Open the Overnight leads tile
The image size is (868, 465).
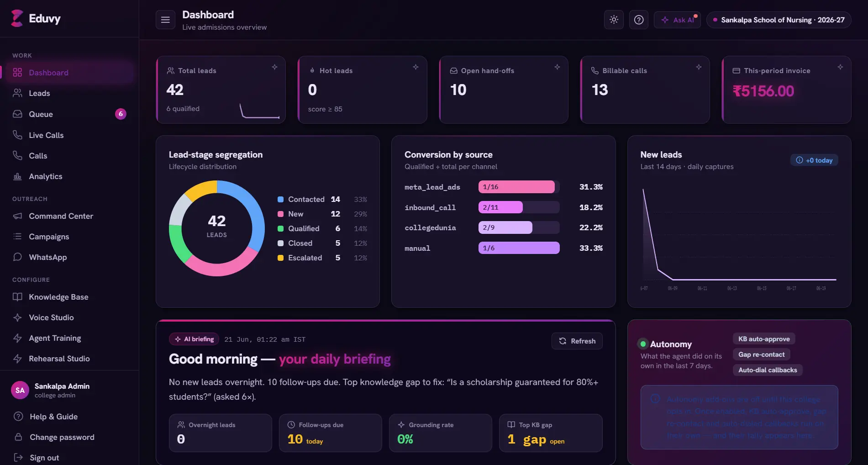click(x=221, y=433)
